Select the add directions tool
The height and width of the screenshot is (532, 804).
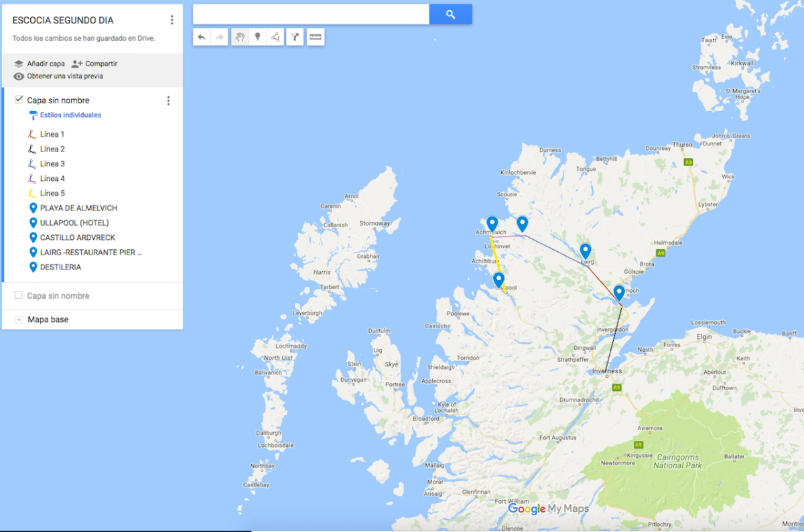295,38
